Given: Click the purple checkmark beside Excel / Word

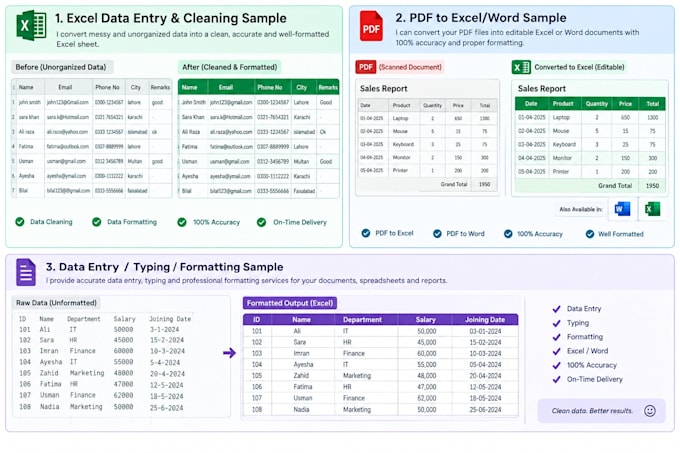Looking at the screenshot, I should coord(556,351).
